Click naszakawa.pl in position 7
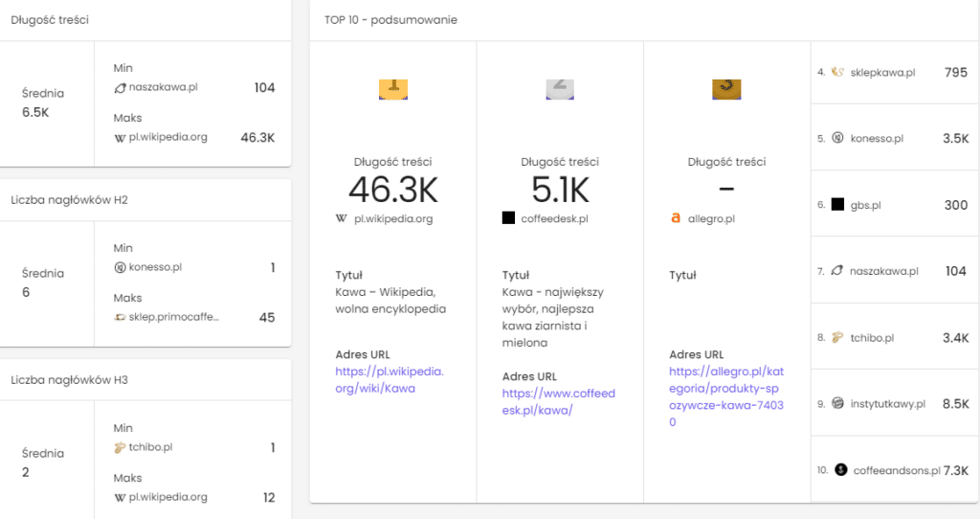The width and height of the screenshot is (980, 519). point(883,271)
